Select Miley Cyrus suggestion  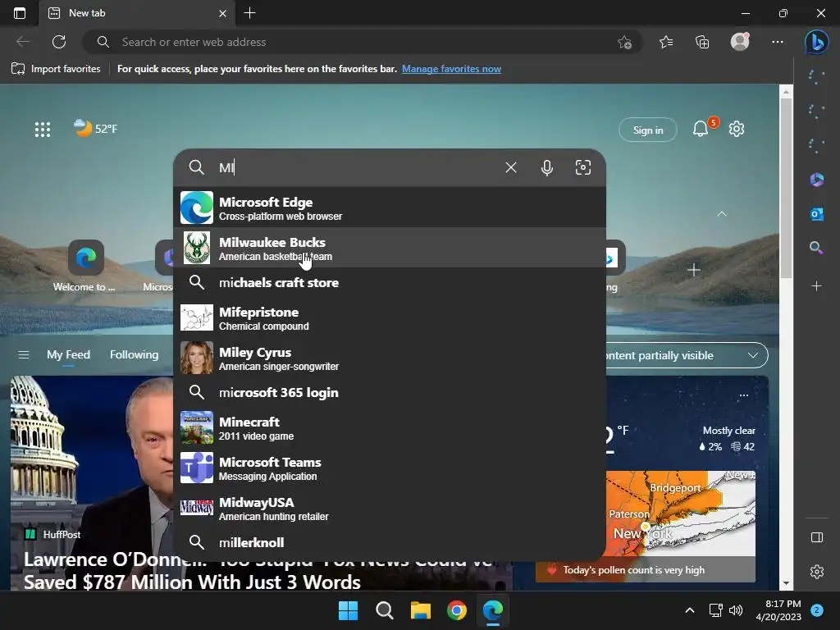[390, 358]
